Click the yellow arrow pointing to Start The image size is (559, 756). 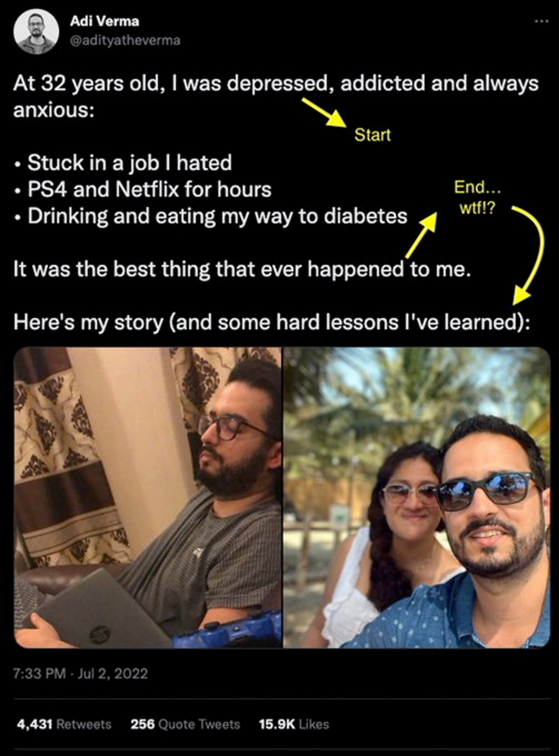324,113
